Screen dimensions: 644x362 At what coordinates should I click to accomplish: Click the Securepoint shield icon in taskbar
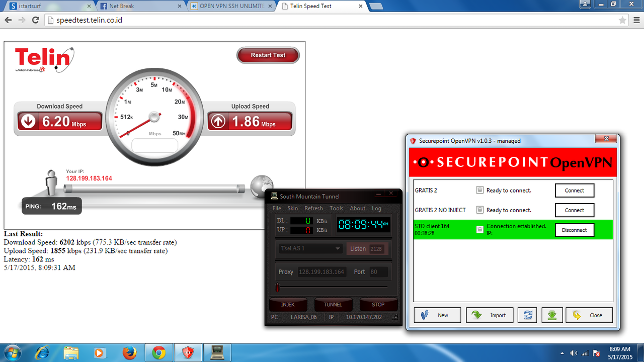click(x=188, y=352)
